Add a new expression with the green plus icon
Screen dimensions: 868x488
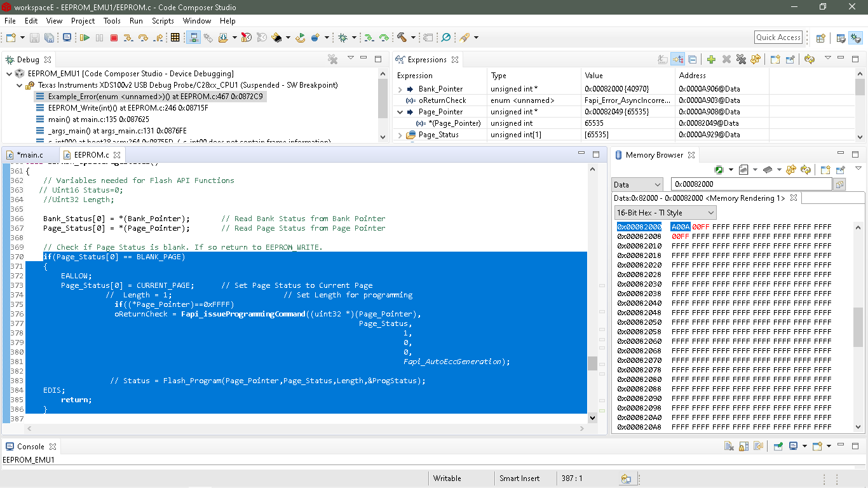(x=712, y=59)
